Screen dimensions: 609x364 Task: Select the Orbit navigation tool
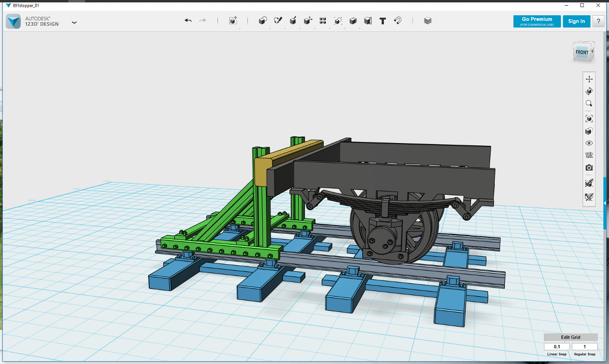(589, 91)
